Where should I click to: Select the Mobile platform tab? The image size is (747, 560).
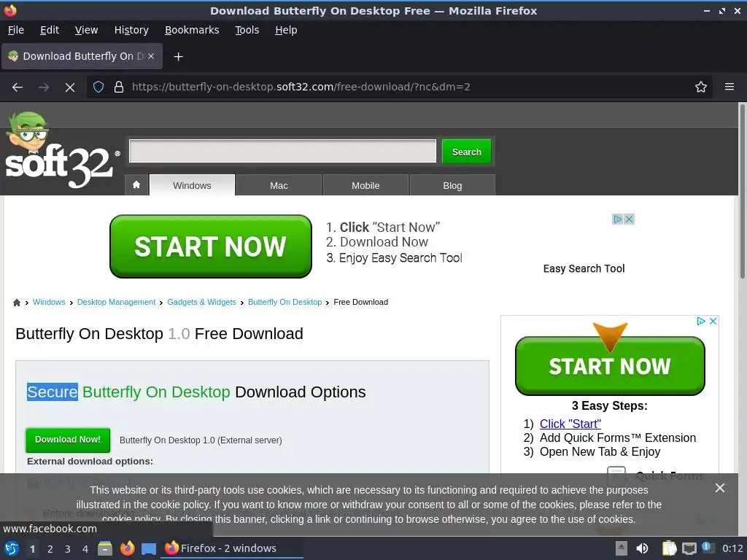(x=365, y=185)
